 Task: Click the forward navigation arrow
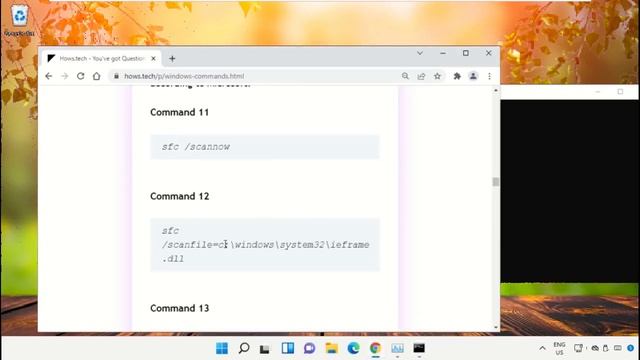pos(64,76)
